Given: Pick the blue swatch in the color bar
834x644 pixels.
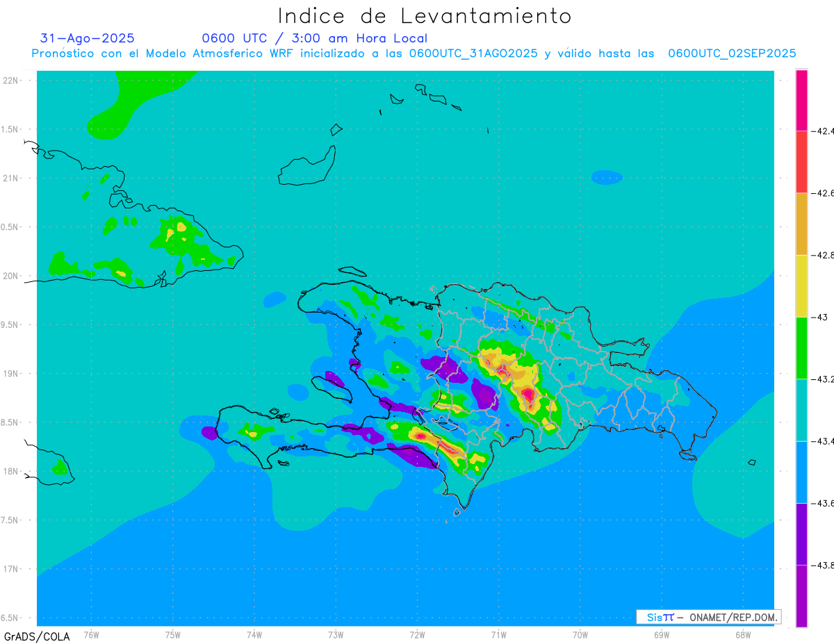Looking at the screenshot, I should tap(801, 472).
